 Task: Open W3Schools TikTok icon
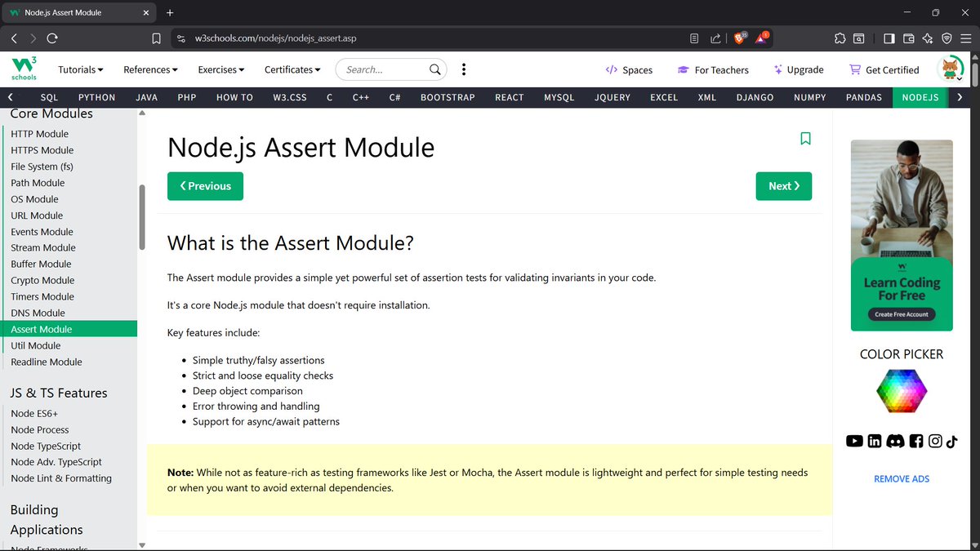(952, 441)
